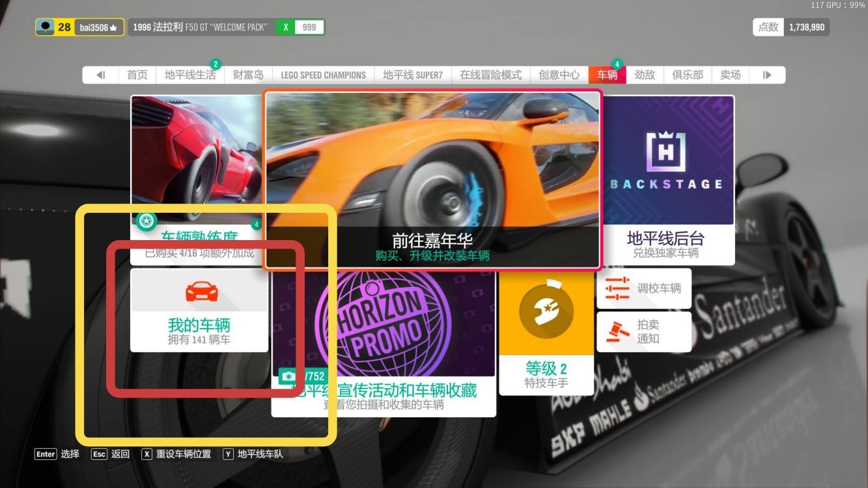Open the LEGO Speed Champions tab
Image resolution: width=868 pixels, height=488 pixels.
click(x=324, y=75)
